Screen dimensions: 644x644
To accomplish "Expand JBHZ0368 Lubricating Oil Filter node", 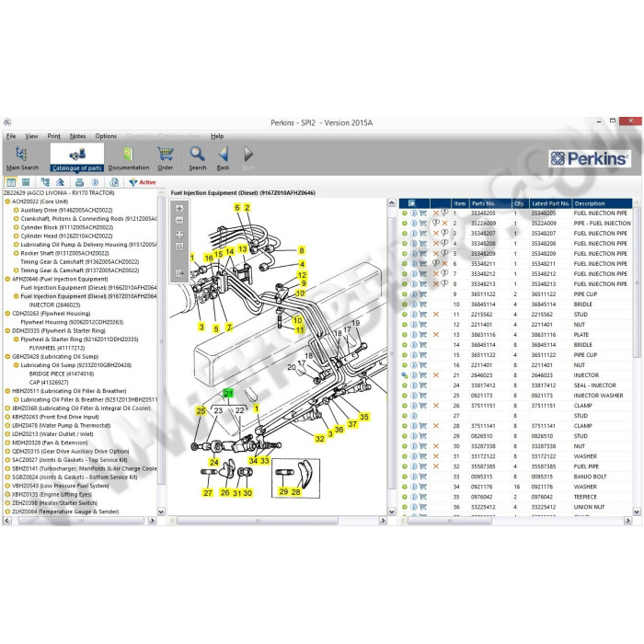I will click(7, 408).
